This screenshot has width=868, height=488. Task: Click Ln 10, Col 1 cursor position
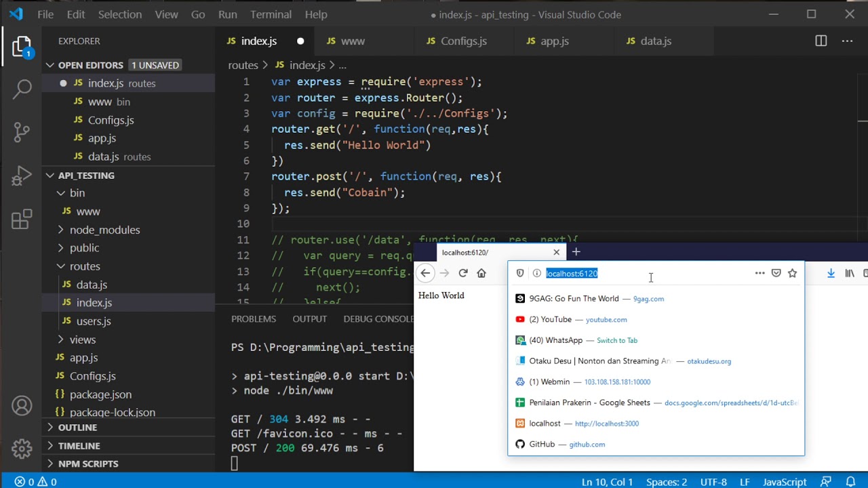pyautogui.click(x=607, y=482)
